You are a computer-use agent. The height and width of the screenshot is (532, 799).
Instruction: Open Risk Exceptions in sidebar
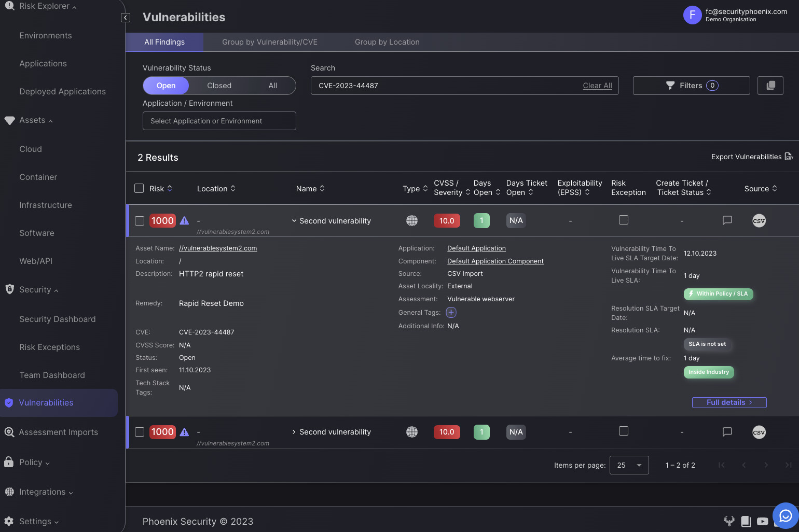pyautogui.click(x=50, y=347)
